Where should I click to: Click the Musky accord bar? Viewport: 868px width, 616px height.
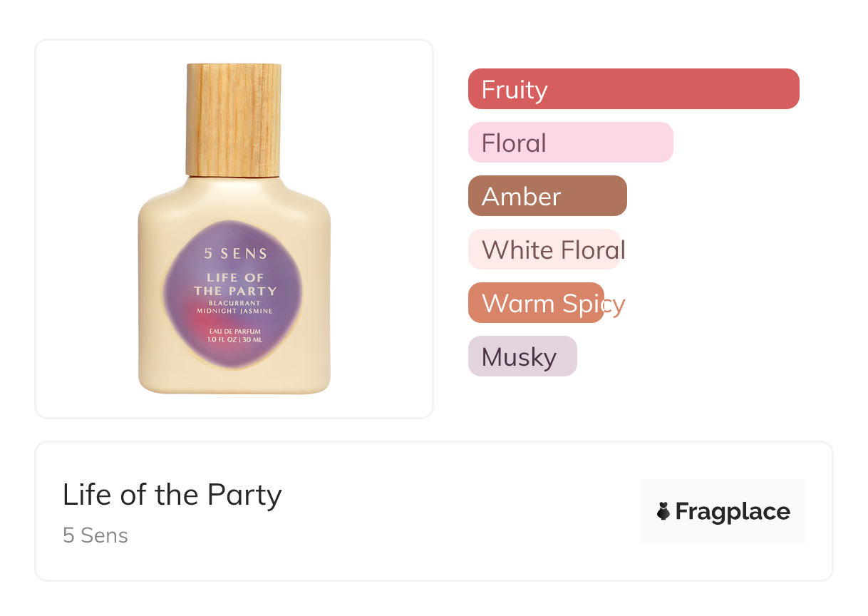522,356
